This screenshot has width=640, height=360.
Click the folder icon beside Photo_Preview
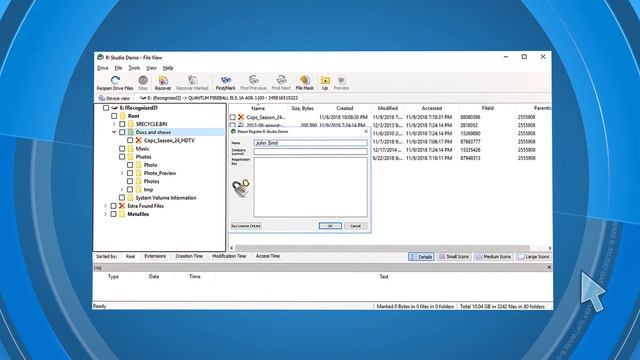click(138, 173)
